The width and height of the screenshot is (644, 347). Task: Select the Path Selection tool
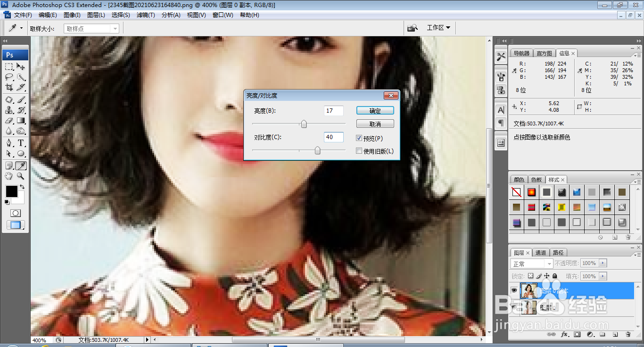9,154
